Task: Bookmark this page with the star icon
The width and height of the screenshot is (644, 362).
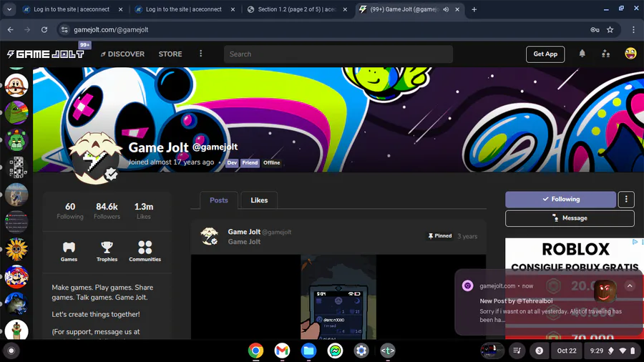Action: pos(610,29)
